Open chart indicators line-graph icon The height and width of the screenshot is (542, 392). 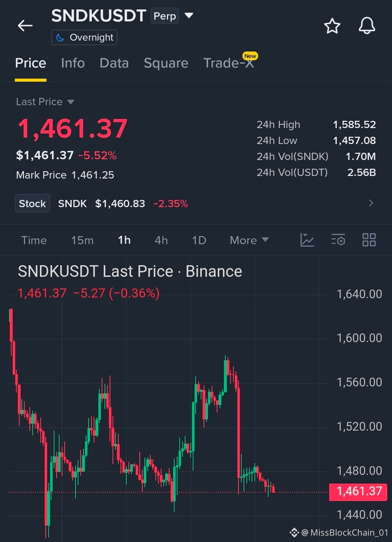point(307,240)
